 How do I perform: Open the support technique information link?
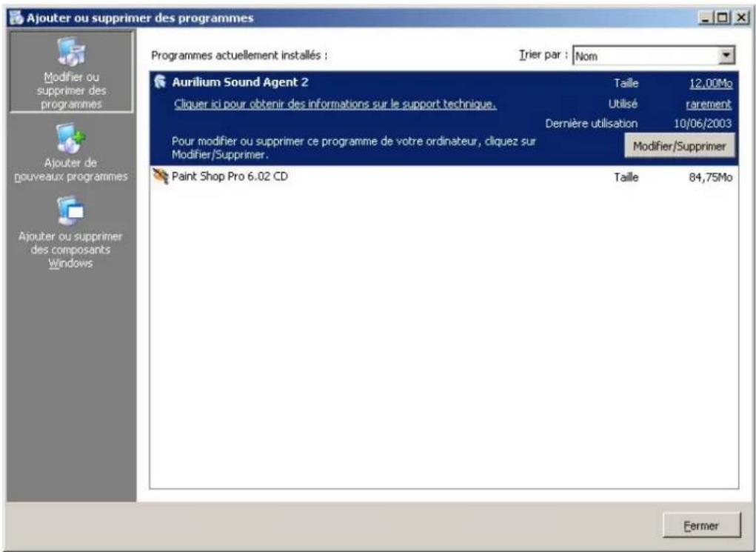coord(335,104)
